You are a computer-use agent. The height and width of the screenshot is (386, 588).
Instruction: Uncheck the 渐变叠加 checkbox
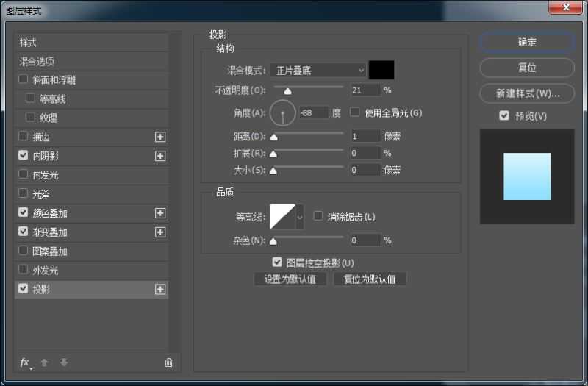click(x=24, y=232)
